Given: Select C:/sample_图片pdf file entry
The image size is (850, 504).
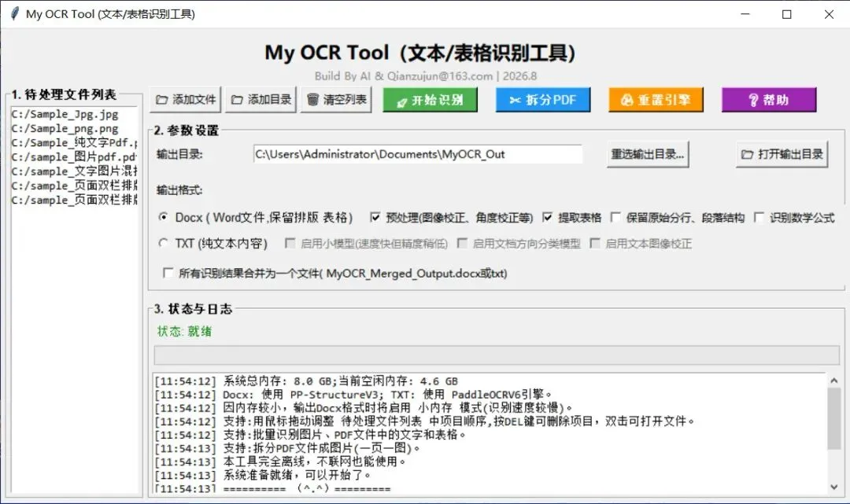Looking at the screenshot, I should click(74, 157).
